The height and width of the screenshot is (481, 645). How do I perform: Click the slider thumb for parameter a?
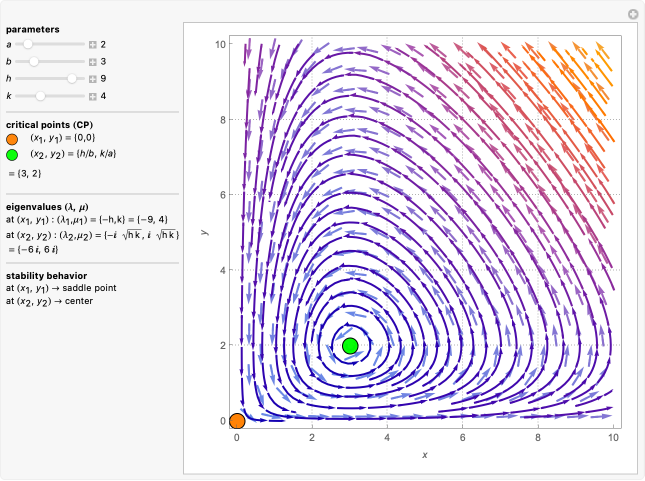pos(28,45)
